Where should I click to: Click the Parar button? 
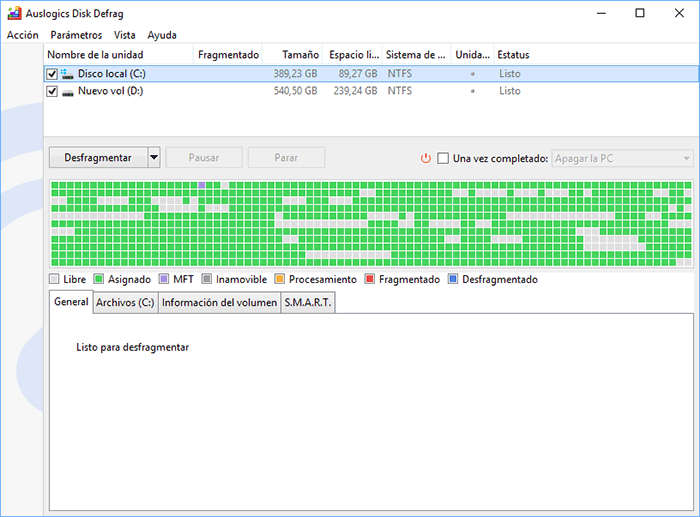286,158
